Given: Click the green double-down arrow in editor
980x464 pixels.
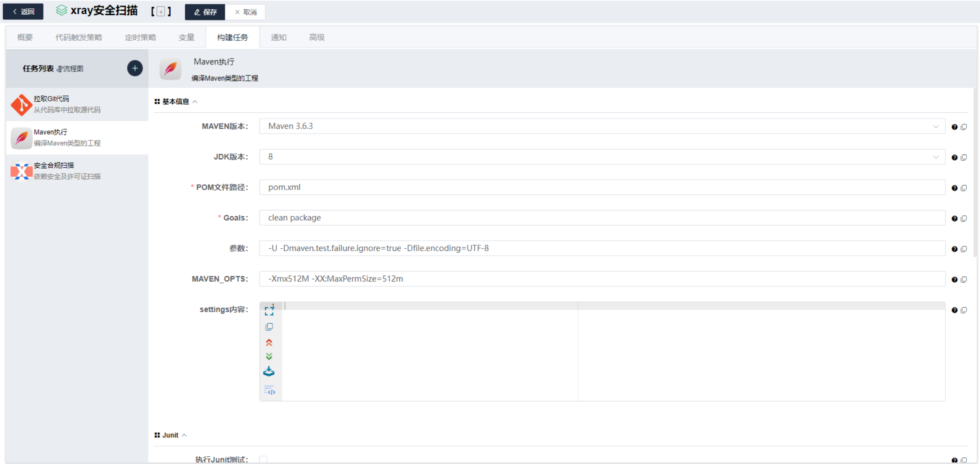Looking at the screenshot, I should tap(269, 357).
